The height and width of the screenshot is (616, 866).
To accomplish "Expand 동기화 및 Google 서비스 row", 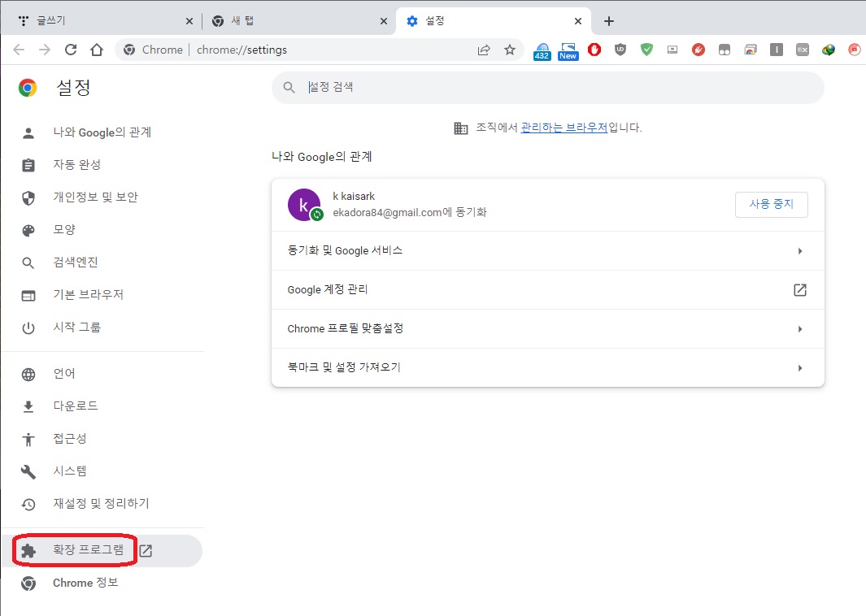I will 548,250.
